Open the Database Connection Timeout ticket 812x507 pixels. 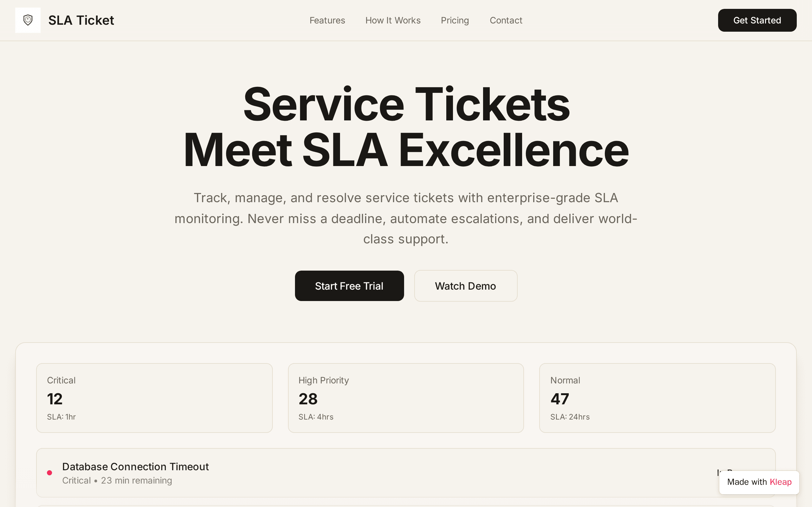click(x=406, y=473)
